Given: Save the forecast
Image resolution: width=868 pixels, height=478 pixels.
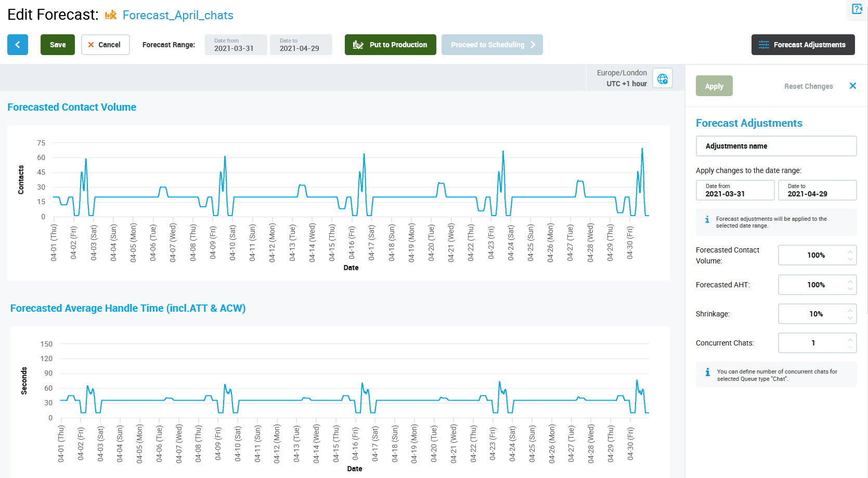Looking at the screenshot, I should tap(57, 45).
